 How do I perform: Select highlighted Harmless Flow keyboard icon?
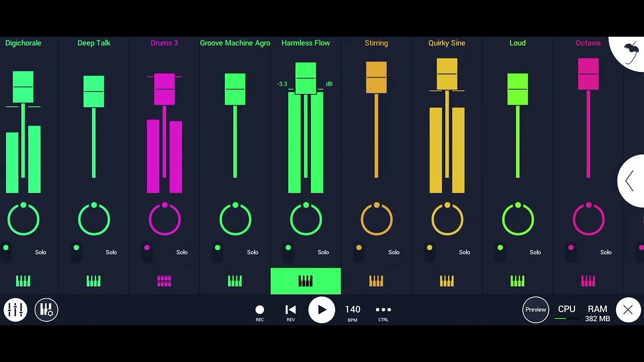click(x=305, y=281)
